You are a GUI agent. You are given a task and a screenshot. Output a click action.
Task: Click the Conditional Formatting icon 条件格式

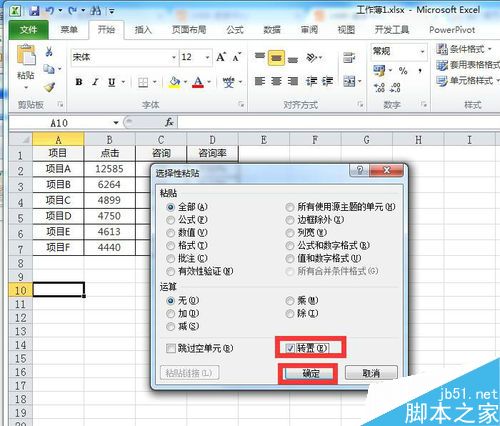[442, 49]
